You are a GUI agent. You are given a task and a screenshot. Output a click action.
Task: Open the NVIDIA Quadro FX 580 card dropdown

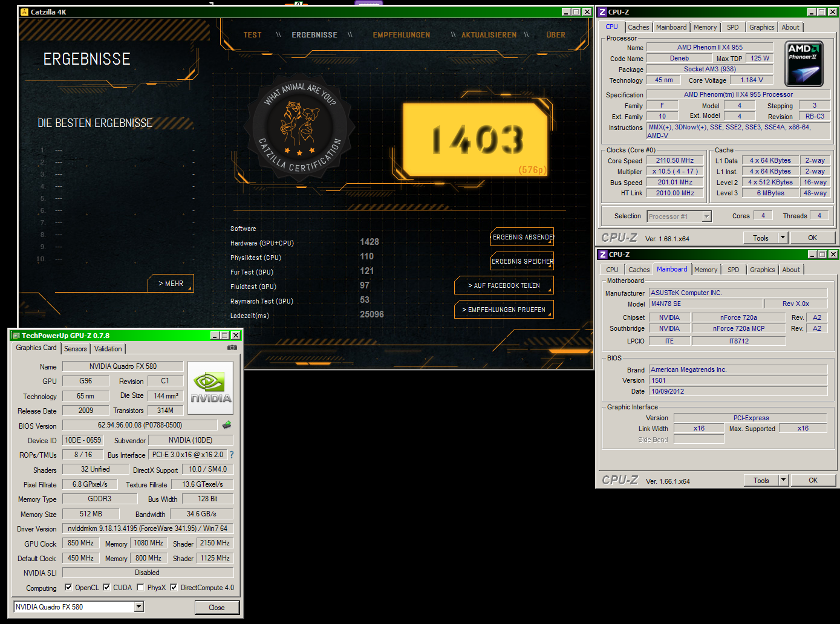click(139, 606)
